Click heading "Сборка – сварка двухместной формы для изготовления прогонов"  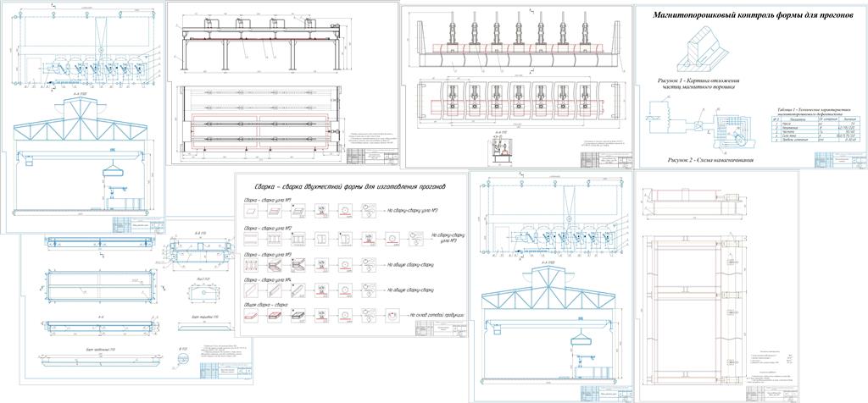click(350, 186)
